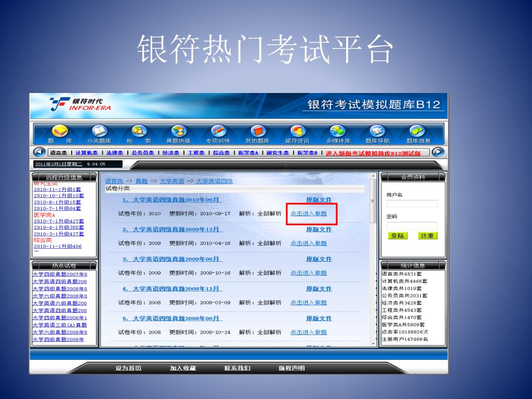
Task: Open the 2010-11-1升级1套 upgrade link
Action: 57,189
